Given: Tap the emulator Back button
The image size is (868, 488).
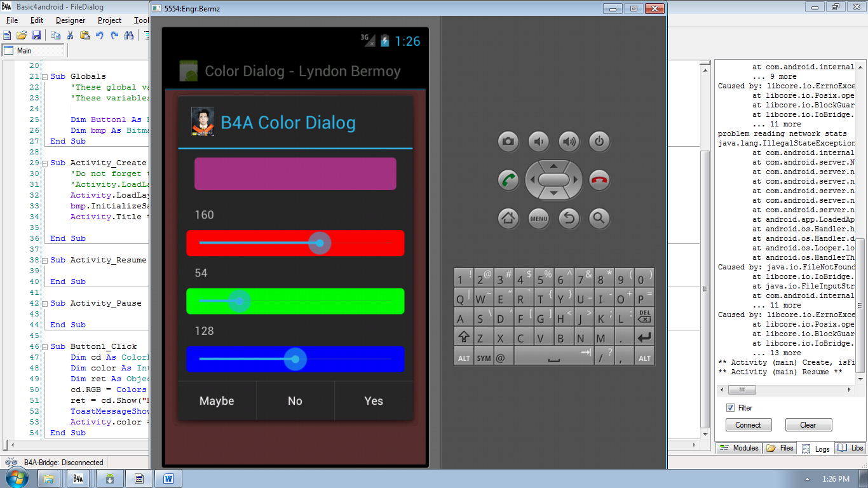Looking at the screenshot, I should pos(569,219).
